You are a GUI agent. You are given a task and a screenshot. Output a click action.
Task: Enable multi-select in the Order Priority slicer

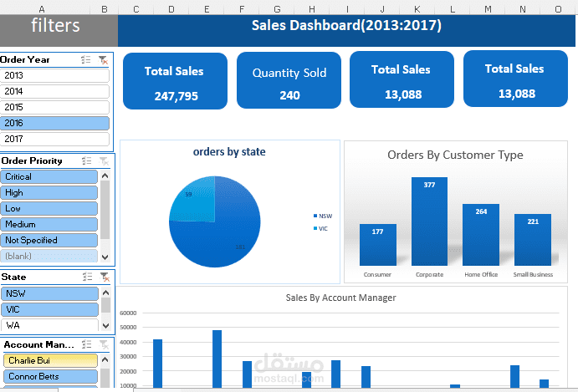coord(86,160)
